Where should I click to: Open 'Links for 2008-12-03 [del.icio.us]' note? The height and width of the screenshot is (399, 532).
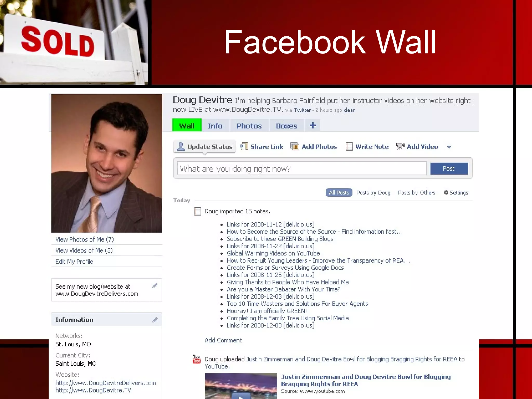coord(270,296)
